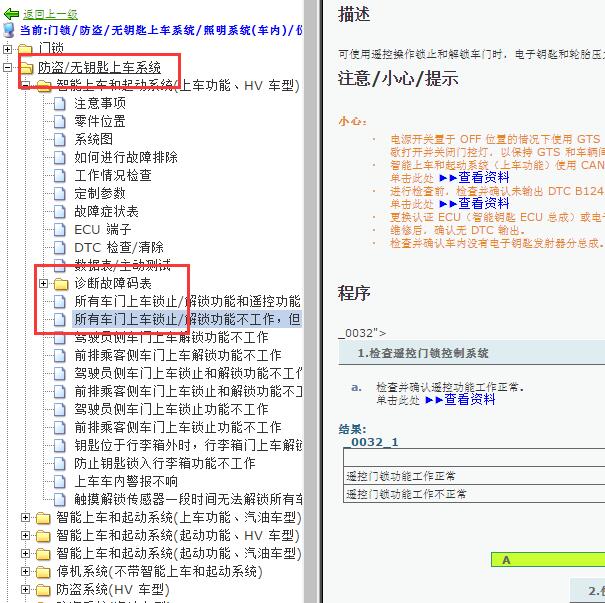Click document icon beside 注意事项
Screen dimensions: 605x603
[59, 103]
